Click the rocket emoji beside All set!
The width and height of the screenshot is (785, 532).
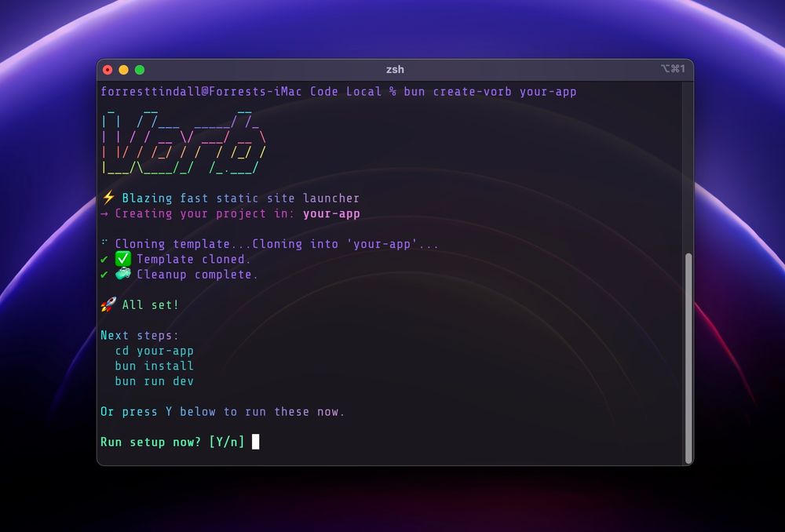(x=108, y=304)
